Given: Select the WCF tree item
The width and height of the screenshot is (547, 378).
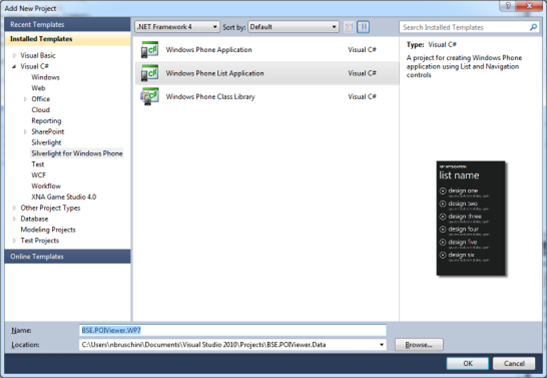Looking at the screenshot, I should coord(38,175).
